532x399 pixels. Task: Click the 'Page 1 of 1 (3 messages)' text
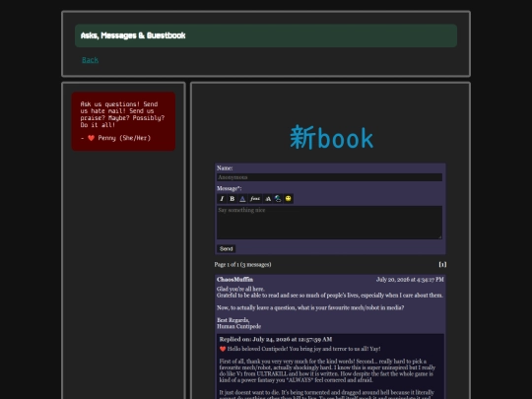tap(242, 264)
